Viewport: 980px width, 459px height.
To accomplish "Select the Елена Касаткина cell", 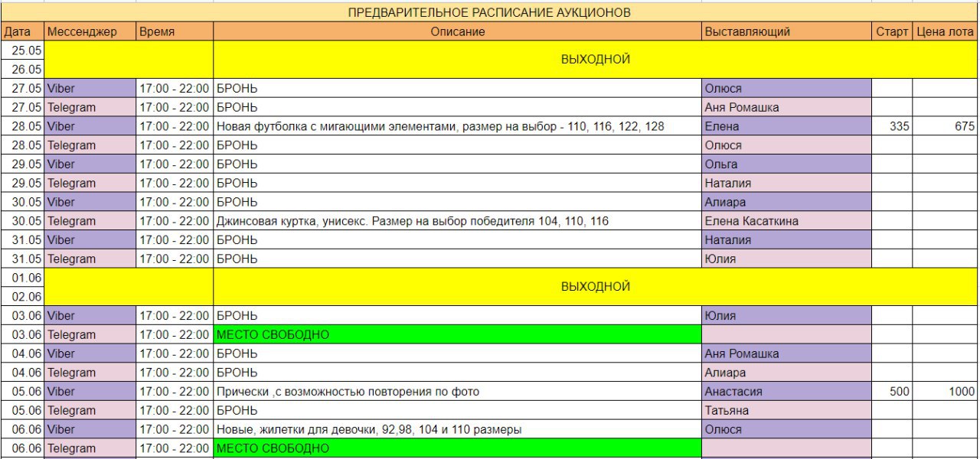I will coord(787,221).
